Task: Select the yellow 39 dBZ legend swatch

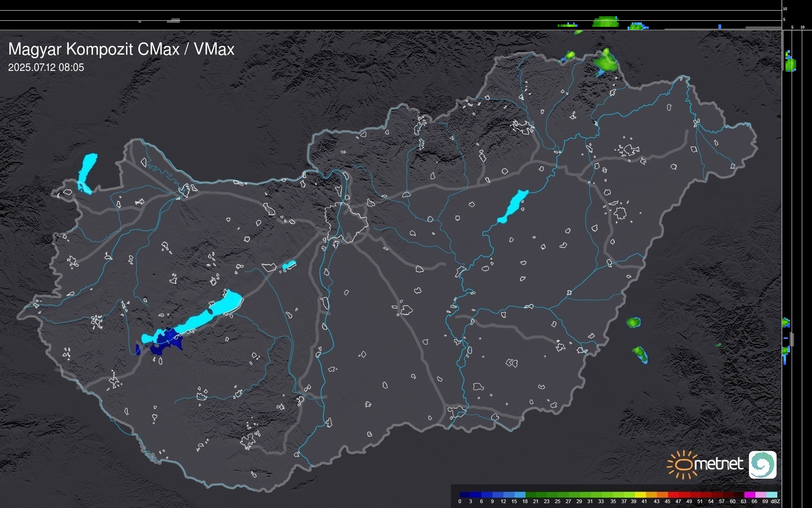Action: click(640, 495)
